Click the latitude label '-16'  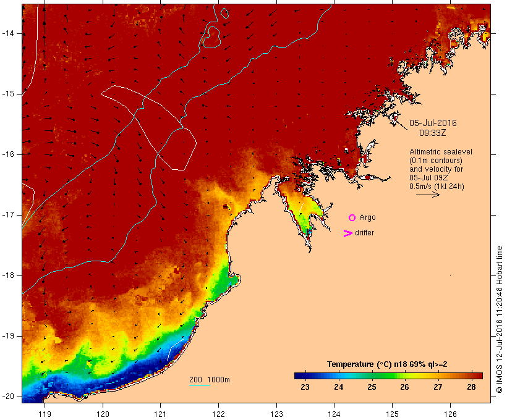(x=8, y=154)
